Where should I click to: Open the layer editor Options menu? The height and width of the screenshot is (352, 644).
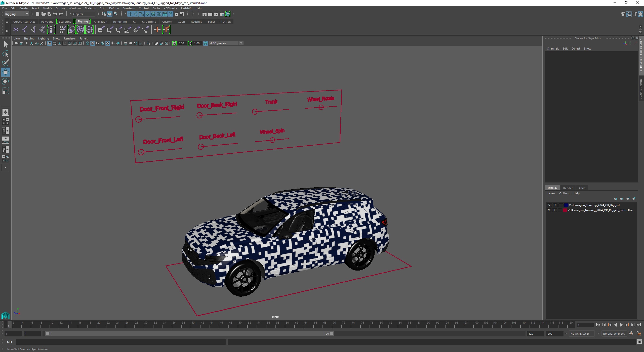pos(564,193)
